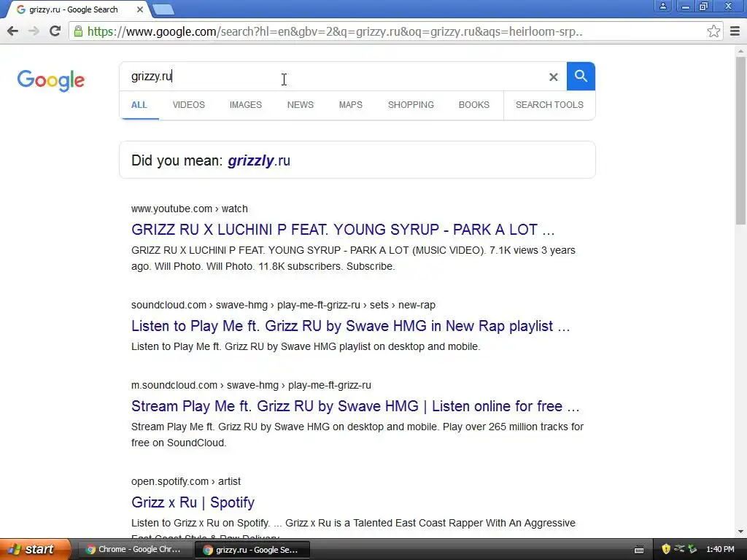Switch to IMAGES results tab

click(x=245, y=105)
